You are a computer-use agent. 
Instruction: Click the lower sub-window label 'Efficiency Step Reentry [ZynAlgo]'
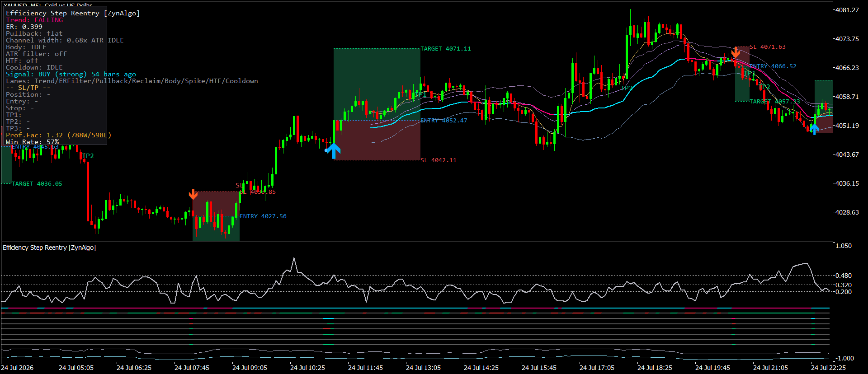[x=49, y=248]
